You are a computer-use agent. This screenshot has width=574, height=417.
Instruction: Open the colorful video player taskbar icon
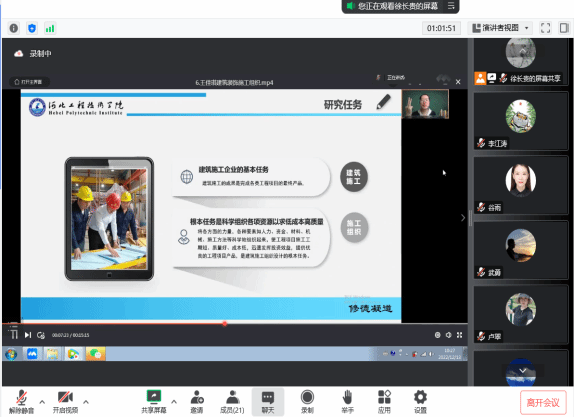(74, 354)
